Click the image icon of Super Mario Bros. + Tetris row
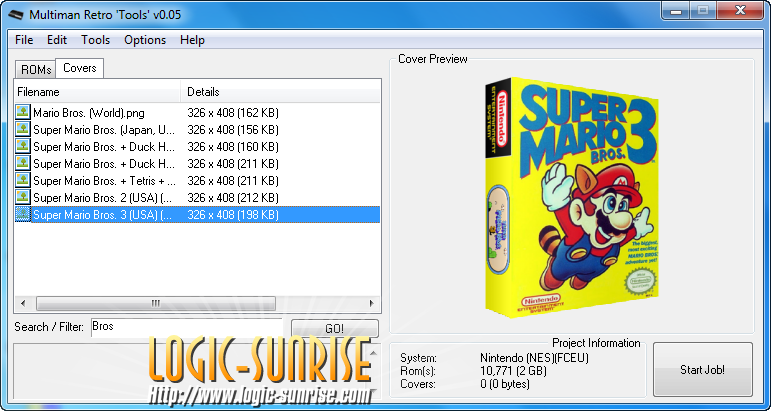771x411 pixels. click(x=23, y=180)
